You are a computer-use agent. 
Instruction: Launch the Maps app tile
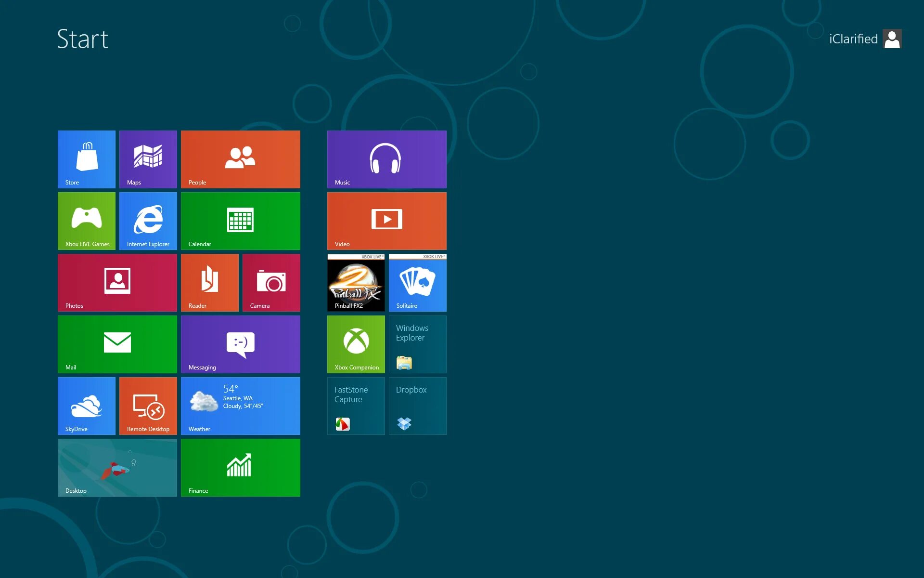148,159
